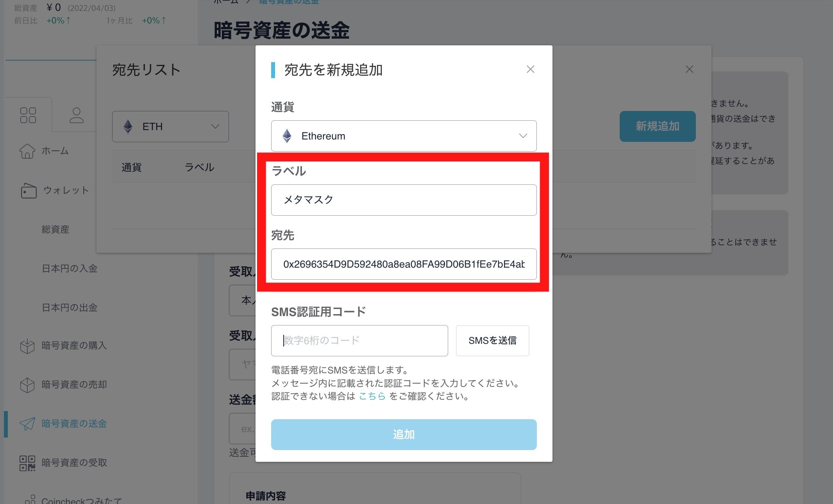833x504 pixels.
Task: Click the 追加 button to confirm addition
Action: click(x=403, y=433)
